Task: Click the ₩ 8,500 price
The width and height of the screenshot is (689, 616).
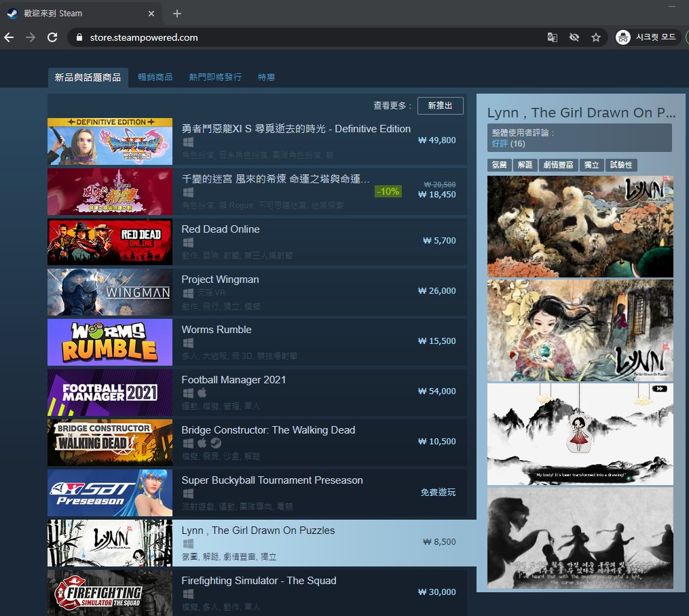Action: pyautogui.click(x=439, y=542)
